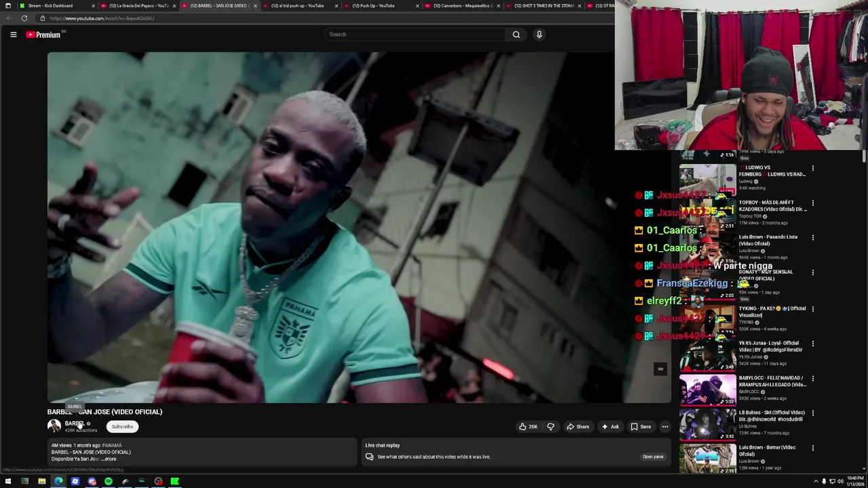
Task: Like the video with thumbs-up 26K
Action: [x=528, y=426]
